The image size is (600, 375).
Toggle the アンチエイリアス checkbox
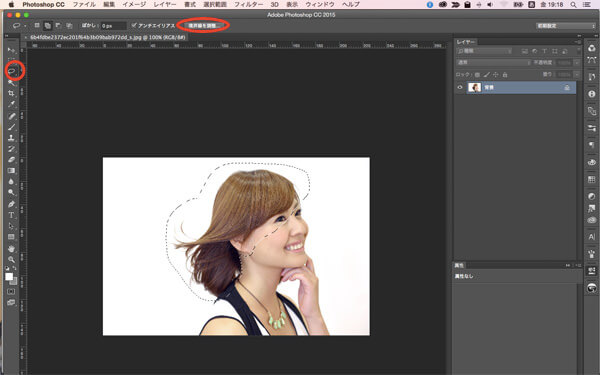[x=134, y=25]
